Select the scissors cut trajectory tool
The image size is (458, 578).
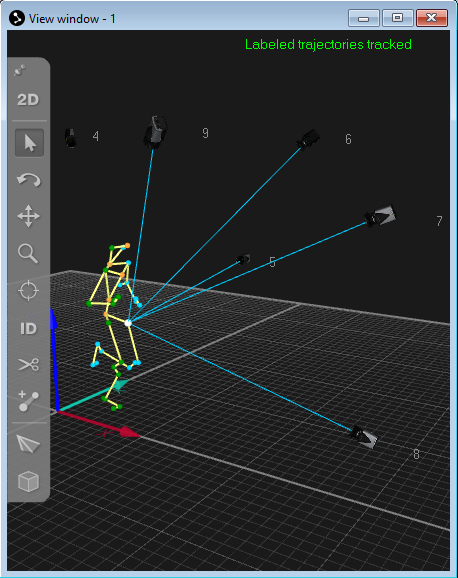[28, 365]
